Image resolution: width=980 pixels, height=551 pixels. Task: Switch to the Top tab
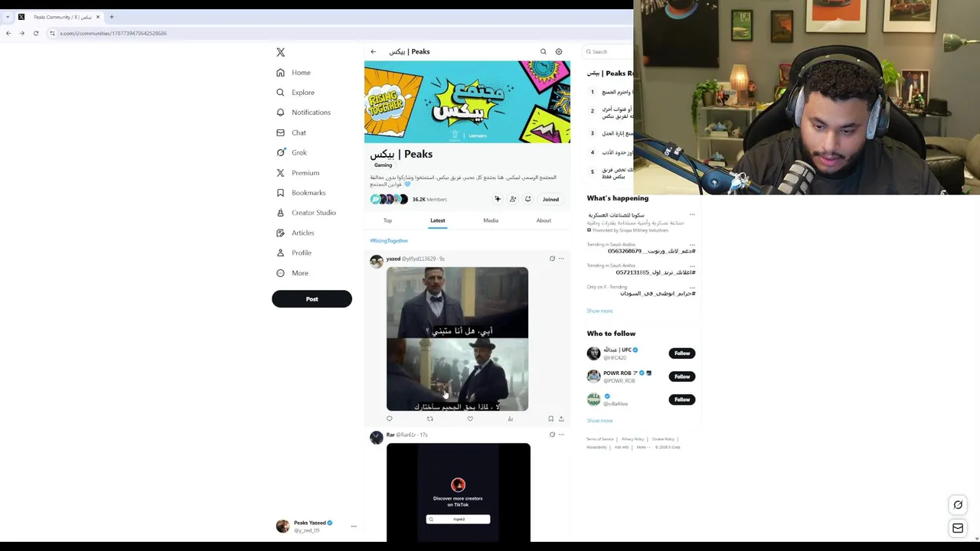(x=387, y=220)
